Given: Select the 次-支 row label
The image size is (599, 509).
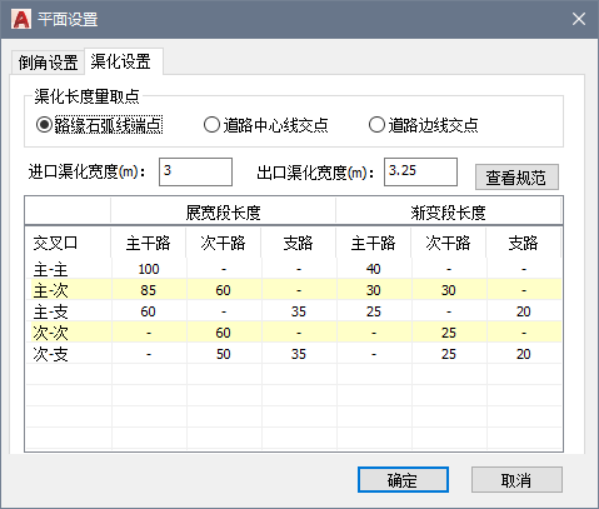Looking at the screenshot, I should 51,354.
